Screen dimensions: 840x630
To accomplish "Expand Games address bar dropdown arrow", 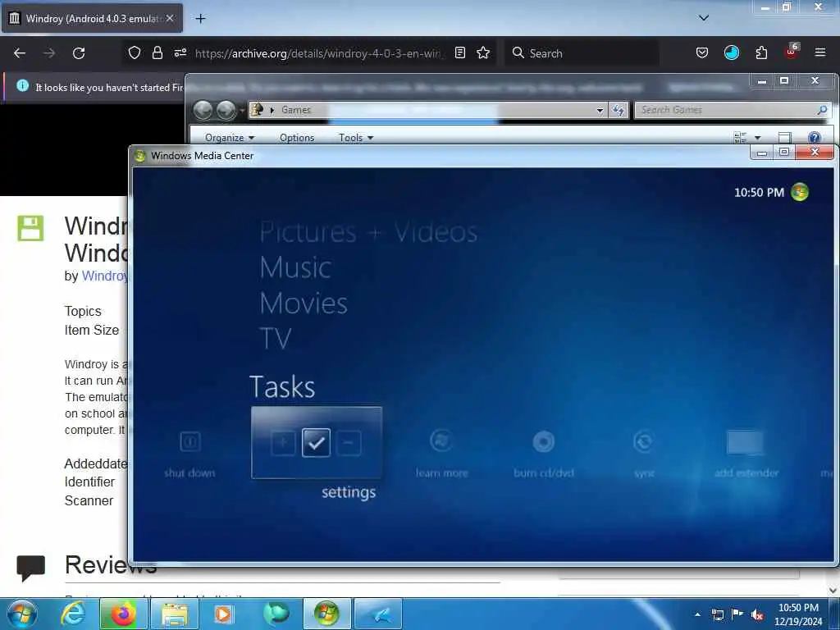I will pyautogui.click(x=600, y=111).
